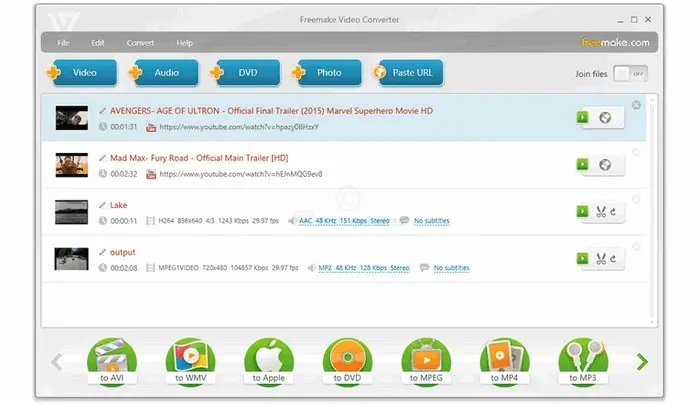Play the AVENGERS trailer with green play button

(x=582, y=117)
